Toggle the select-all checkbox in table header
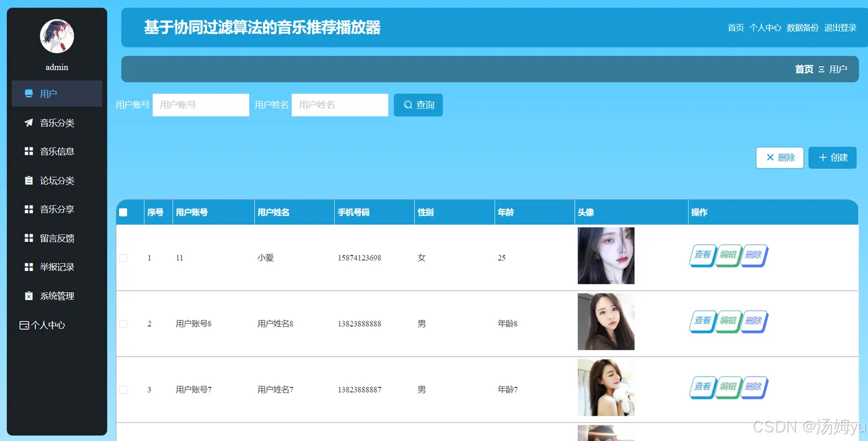This screenshot has height=441, width=868. 123,212
